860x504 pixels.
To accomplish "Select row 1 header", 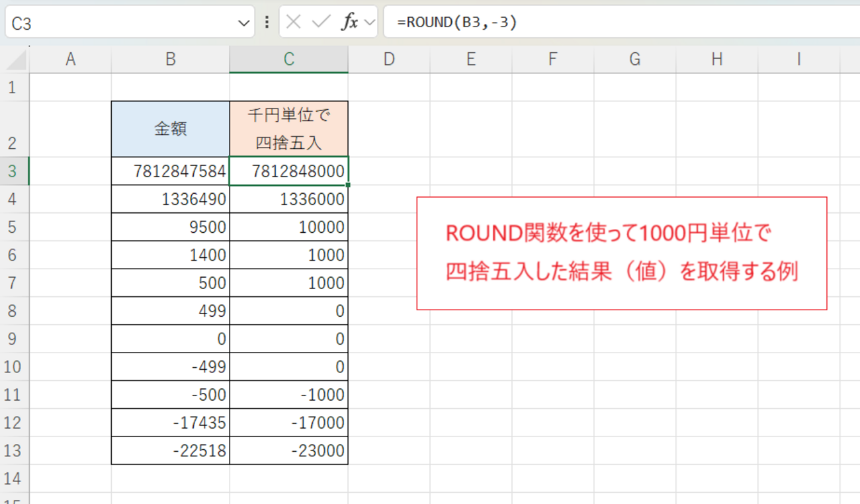I will [x=15, y=87].
